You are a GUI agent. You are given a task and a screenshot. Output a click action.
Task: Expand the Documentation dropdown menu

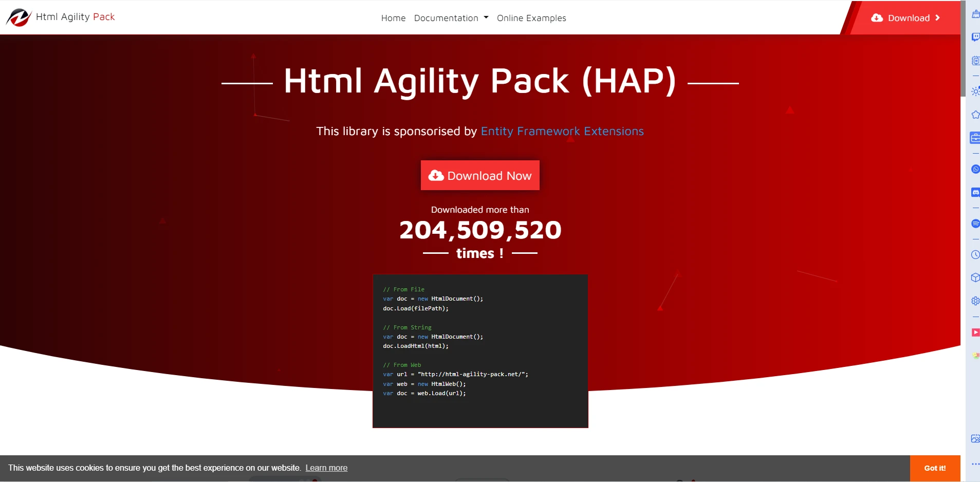[x=451, y=18]
